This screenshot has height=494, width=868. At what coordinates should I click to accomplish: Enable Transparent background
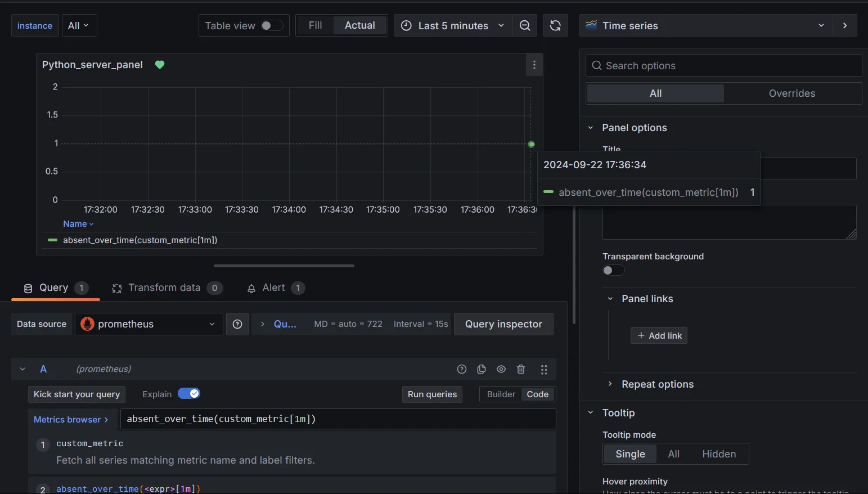pyautogui.click(x=613, y=271)
